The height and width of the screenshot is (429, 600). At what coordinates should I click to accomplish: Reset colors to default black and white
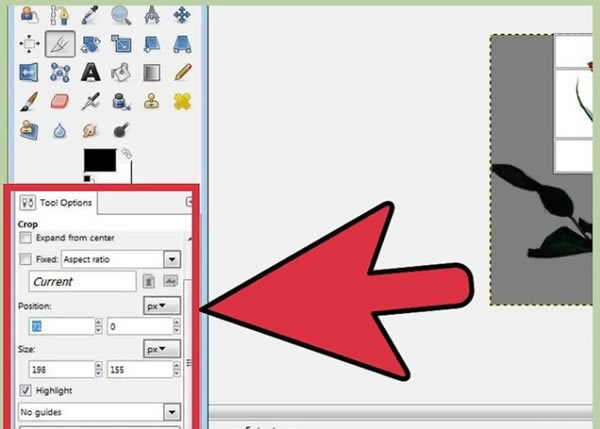(x=88, y=179)
